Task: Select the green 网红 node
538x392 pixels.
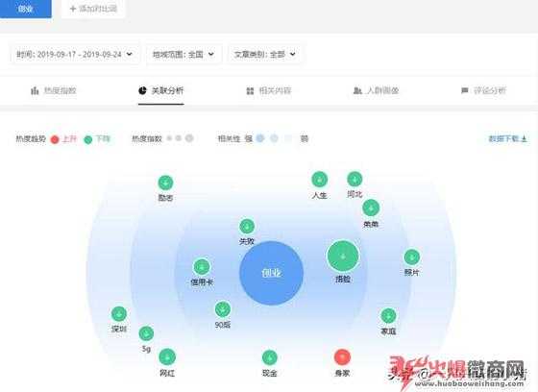Action: [x=167, y=357]
